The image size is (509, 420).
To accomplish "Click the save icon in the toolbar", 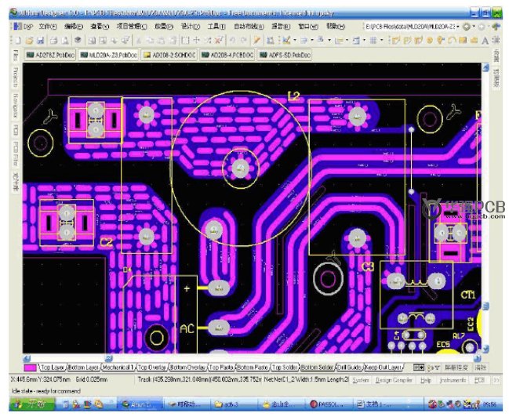I will [x=42, y=40].
